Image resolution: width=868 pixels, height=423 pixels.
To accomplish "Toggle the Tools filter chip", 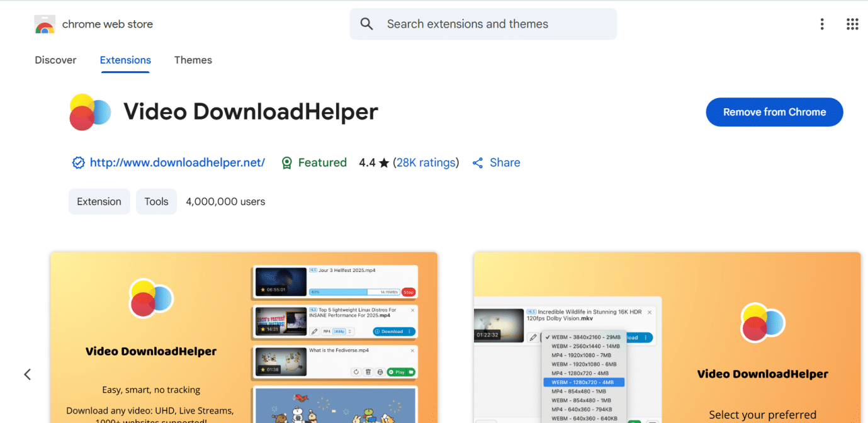I will pos(156,201).
